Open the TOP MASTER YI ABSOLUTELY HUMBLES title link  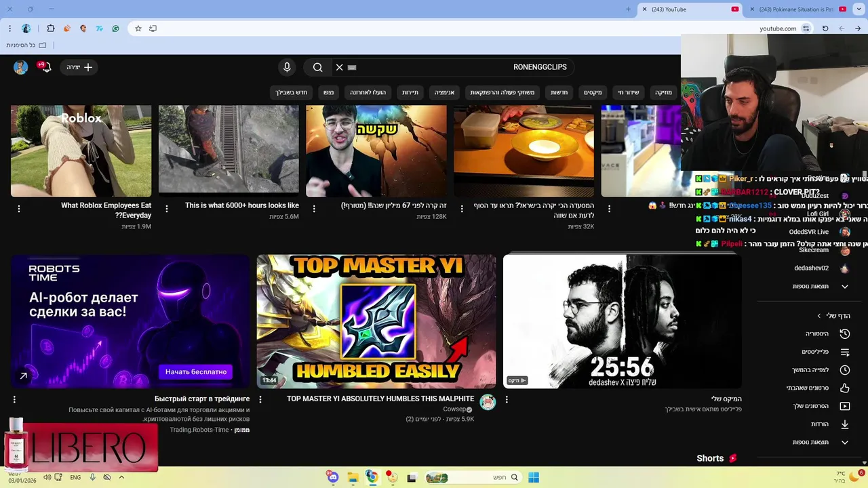tap(380, 399)
